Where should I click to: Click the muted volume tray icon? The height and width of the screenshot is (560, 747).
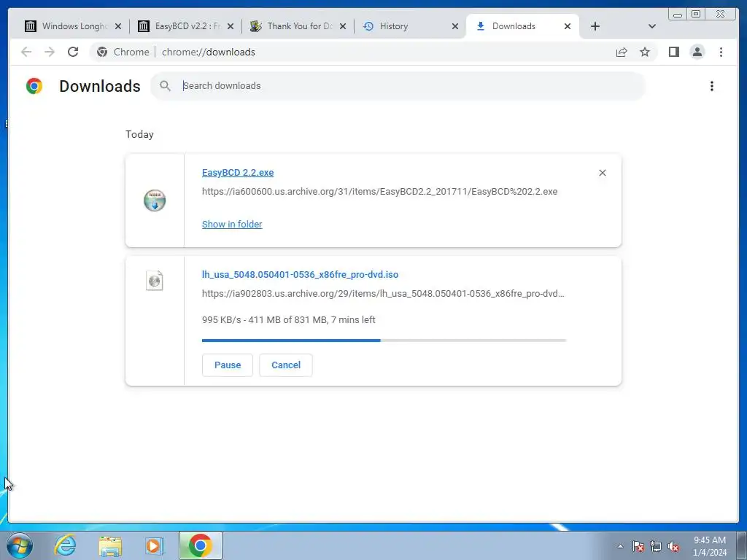pos(673,547)
